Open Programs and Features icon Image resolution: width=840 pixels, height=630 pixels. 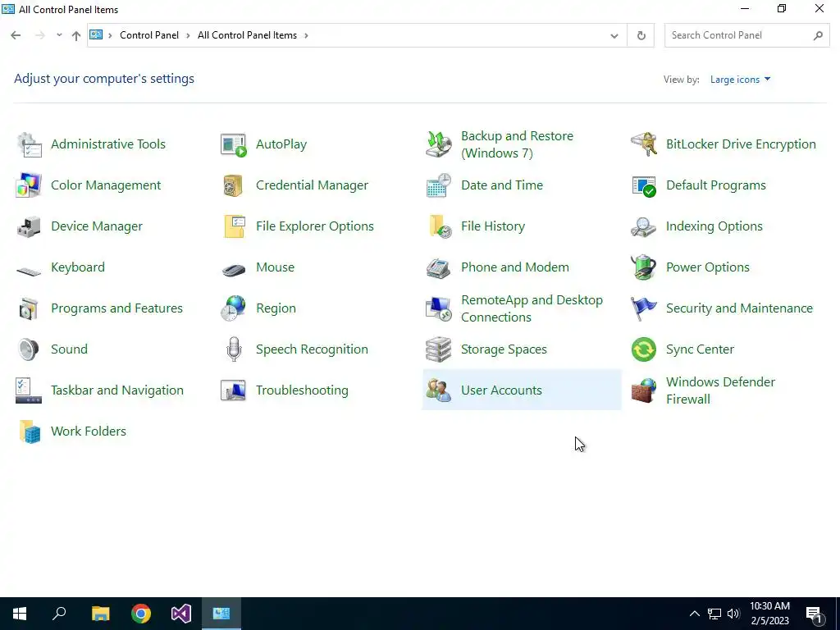tap(29, 308)
